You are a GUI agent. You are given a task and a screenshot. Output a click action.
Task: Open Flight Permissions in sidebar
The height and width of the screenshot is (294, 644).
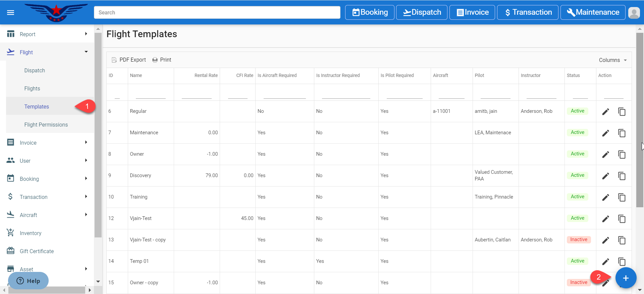[46, 125]
